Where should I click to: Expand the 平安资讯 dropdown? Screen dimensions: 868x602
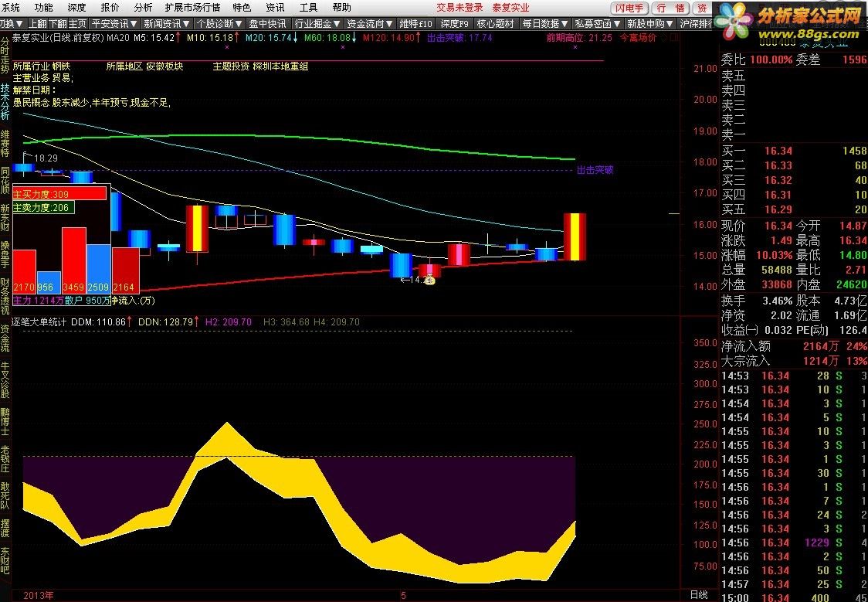[x=114, y=24]
